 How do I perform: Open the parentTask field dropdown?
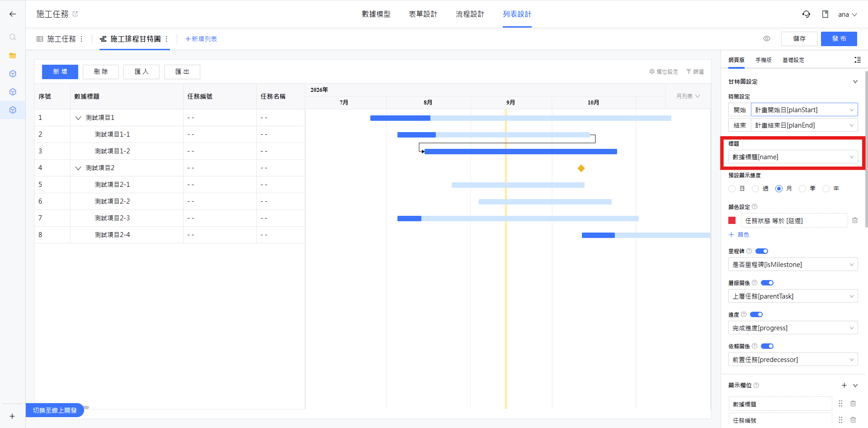point(793,296)
